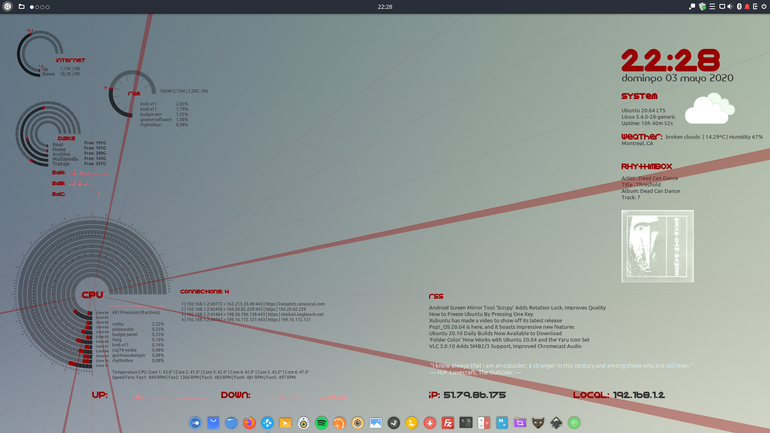Open Firefox from the dock
The image size is (770, 433).
(249, 423)
